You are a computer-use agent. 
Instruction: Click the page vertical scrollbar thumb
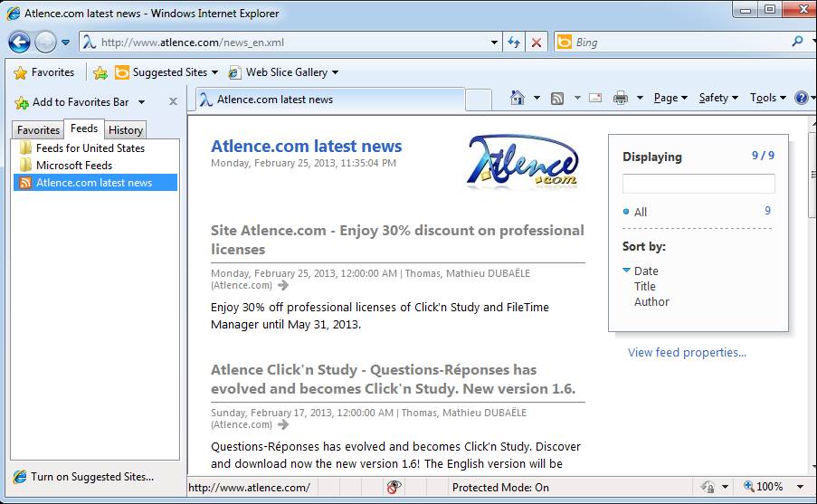pos(812,175)
